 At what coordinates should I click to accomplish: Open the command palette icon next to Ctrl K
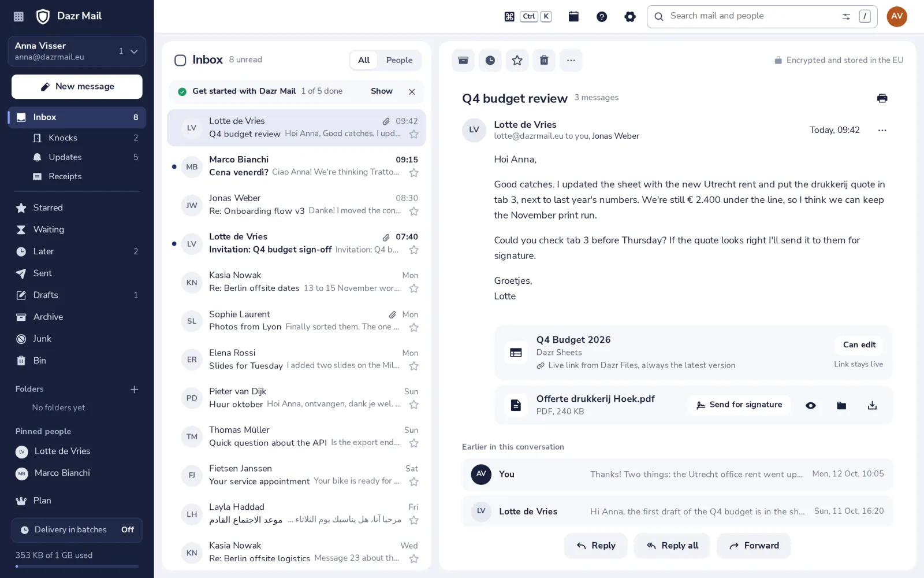coord(509,16)
